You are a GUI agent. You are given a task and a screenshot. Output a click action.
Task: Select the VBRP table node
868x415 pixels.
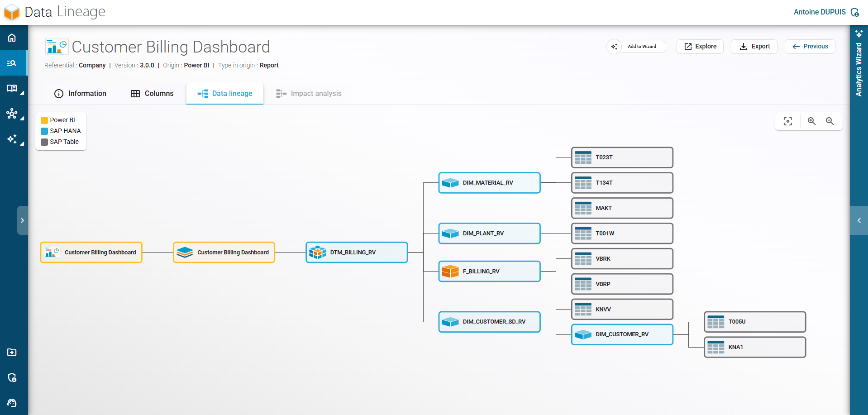[622, 284]
